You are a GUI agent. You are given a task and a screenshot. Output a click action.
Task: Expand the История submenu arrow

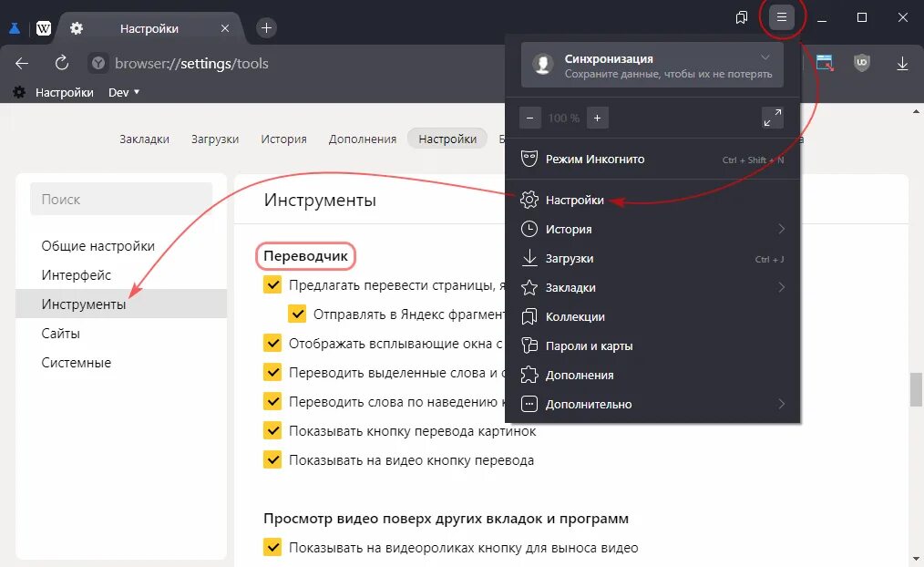click(782, 229)
